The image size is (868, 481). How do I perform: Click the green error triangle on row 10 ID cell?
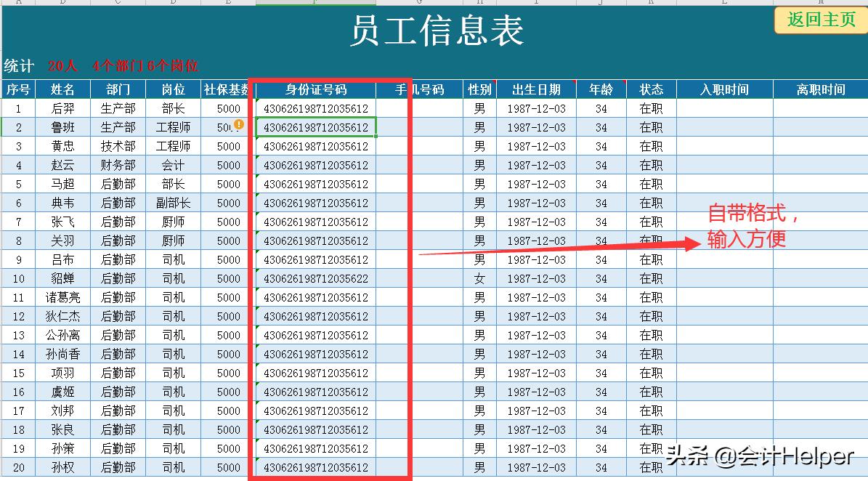tap(256, 270)
